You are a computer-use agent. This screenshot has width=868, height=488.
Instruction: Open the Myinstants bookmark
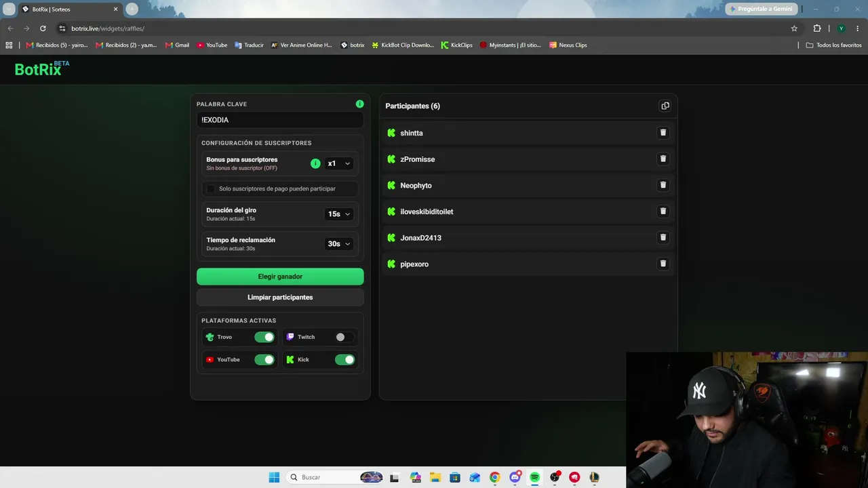[x=511, y=45]
